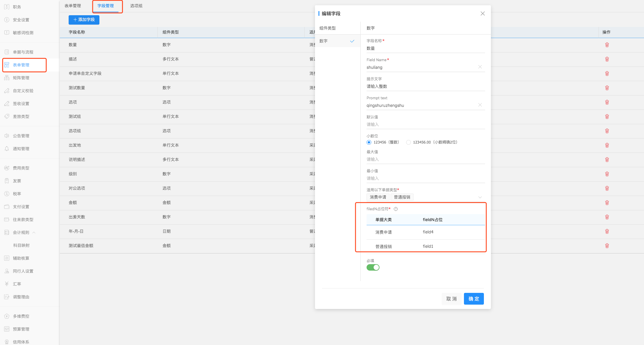Open 调整理由 in the sidebar
This screenshot has width=644, height=345.
click(21, 297)
